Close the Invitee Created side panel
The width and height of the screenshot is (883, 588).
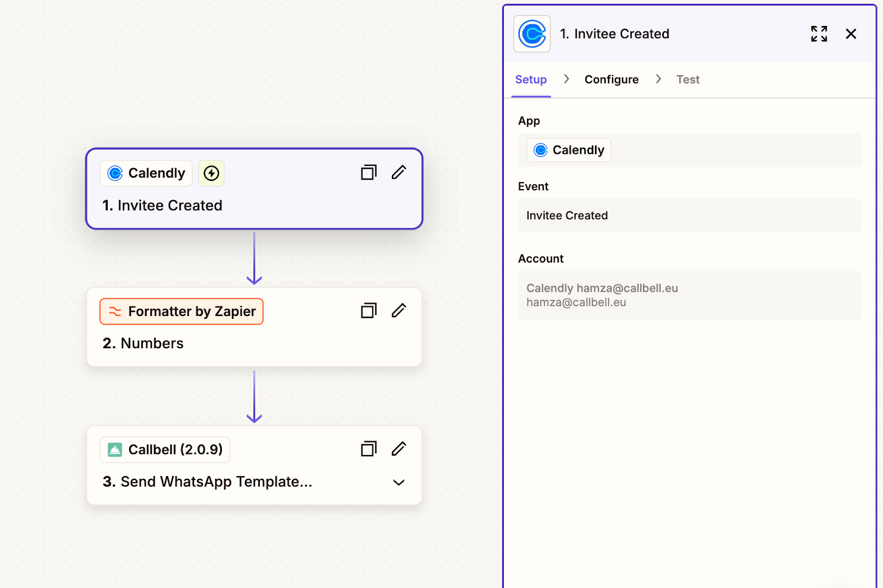(x=851, y=34)
